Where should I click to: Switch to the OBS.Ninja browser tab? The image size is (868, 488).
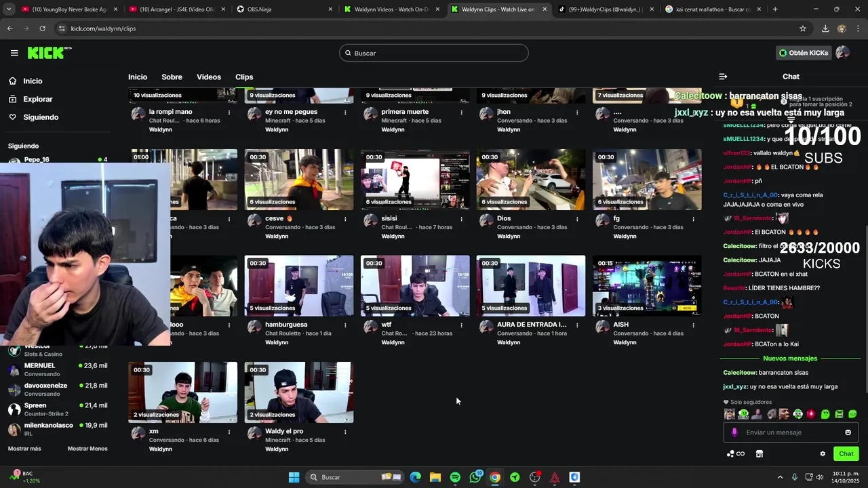[x=285, y=9]
